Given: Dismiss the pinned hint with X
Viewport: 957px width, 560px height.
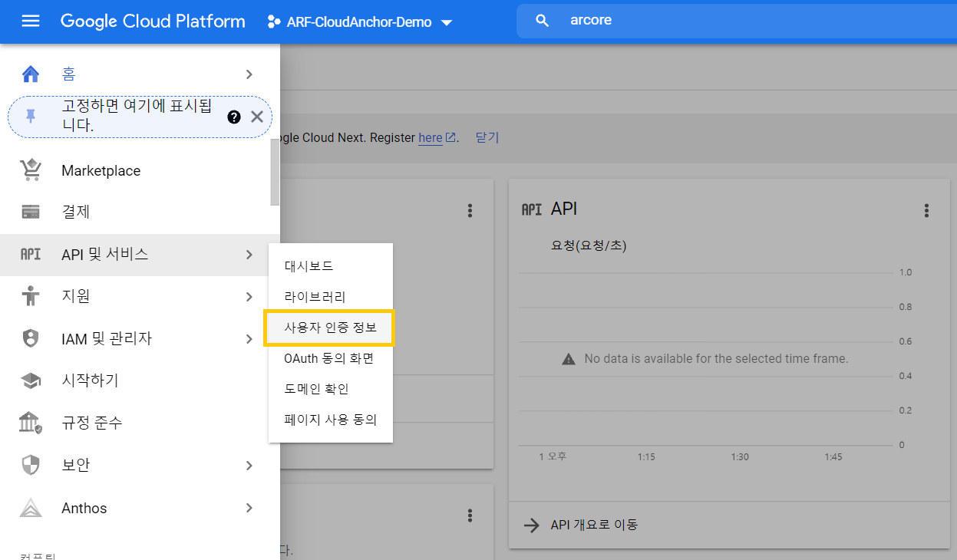Looking at the screenshot, I should [x=257, y=117].
